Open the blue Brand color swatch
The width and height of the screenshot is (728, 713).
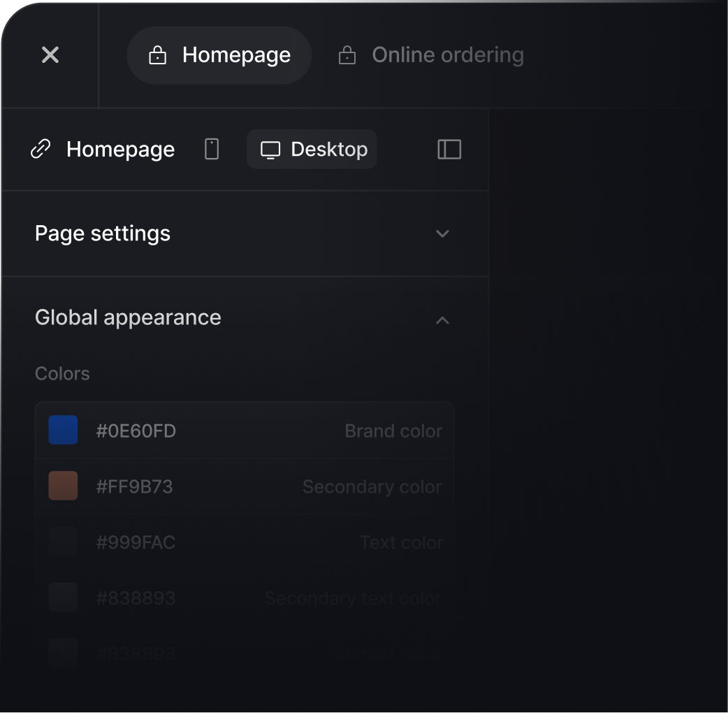(63, 430)
